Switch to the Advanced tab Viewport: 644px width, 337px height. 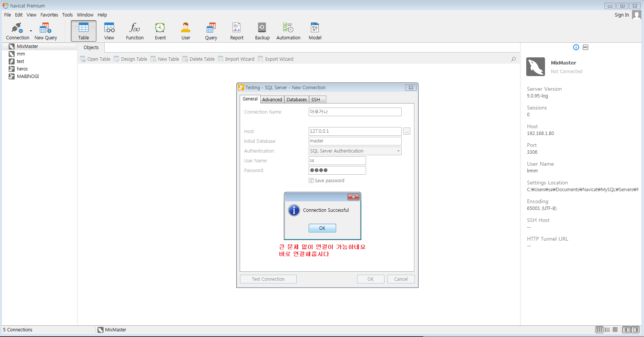tap(272, 100)
